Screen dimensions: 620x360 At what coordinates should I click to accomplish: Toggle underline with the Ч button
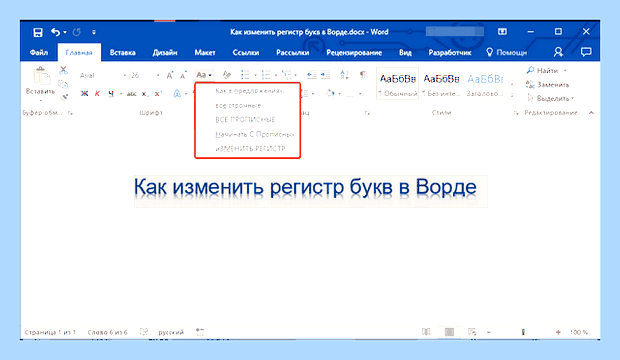click(x=111, y=94)
